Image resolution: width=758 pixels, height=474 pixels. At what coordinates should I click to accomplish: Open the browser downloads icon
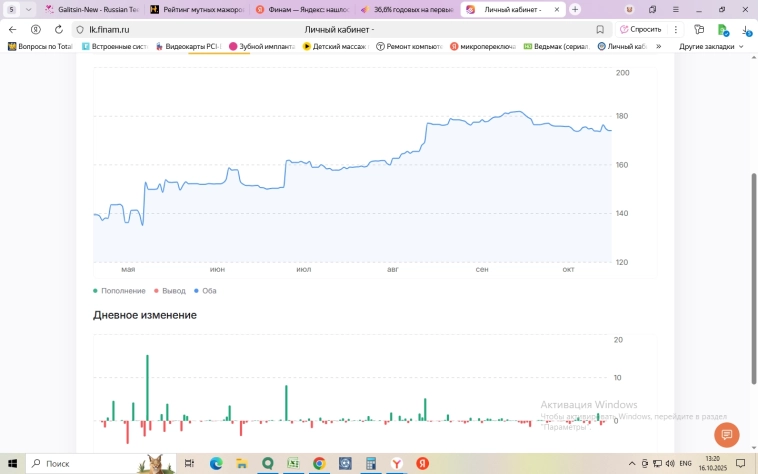click(x=746, y=29)
